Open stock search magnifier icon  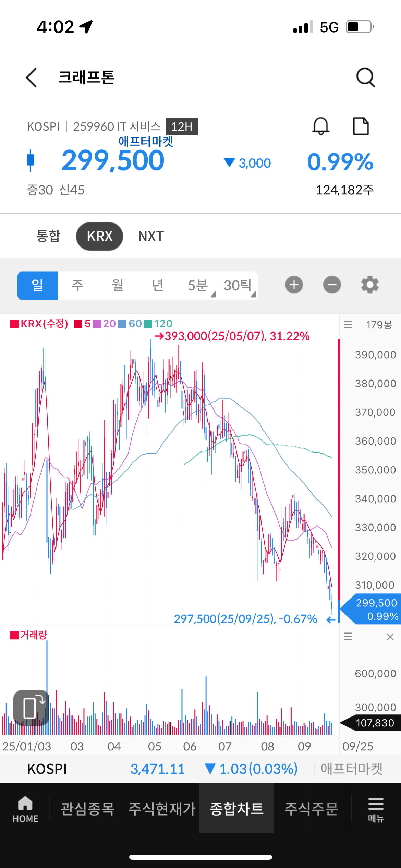coord(365,77)
